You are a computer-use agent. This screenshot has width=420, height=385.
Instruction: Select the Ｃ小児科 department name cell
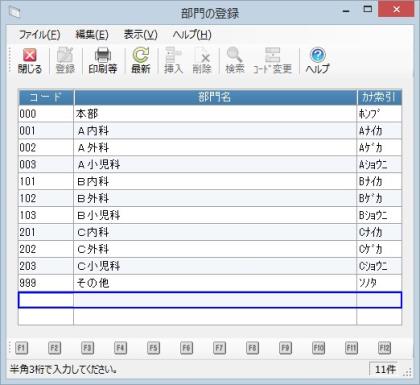tap(215, 266)
